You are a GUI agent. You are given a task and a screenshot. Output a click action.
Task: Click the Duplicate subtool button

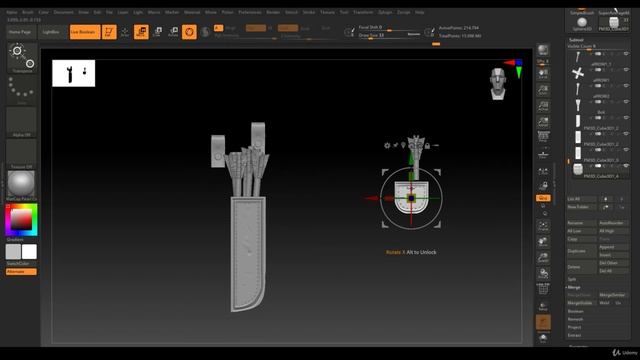(x=582, y=251)
